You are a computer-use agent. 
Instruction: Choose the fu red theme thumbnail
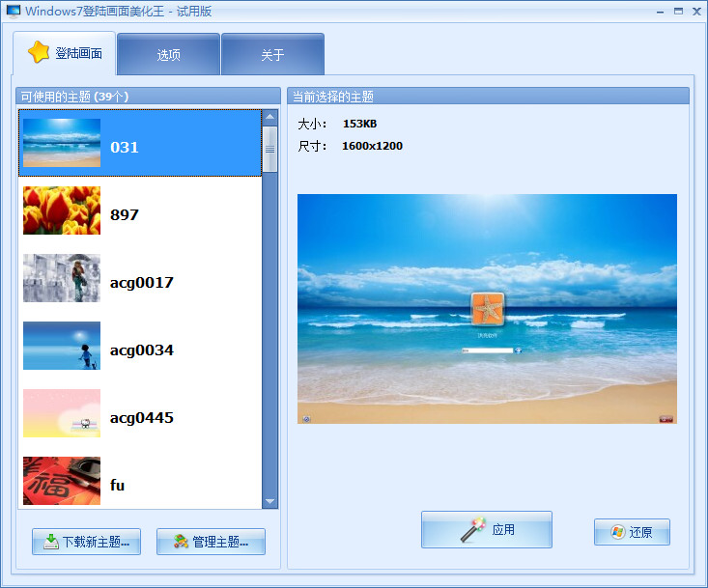click(x=62, y=481)
